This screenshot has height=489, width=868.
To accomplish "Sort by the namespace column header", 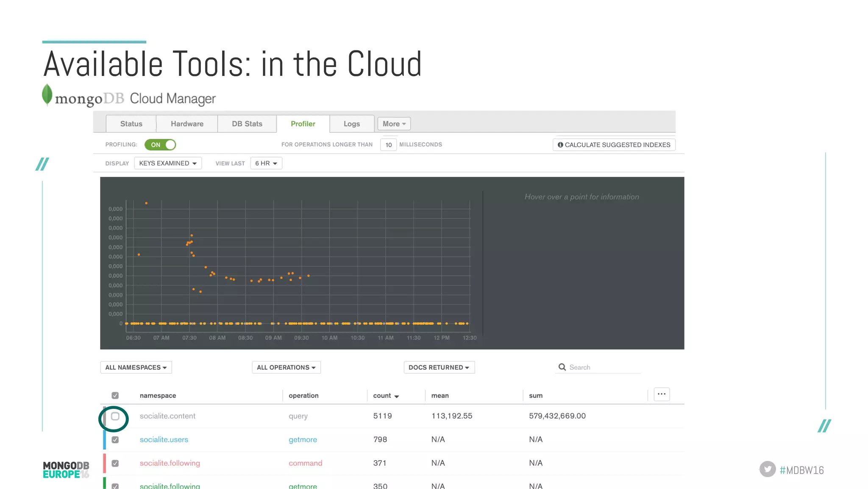I will 158,396.
